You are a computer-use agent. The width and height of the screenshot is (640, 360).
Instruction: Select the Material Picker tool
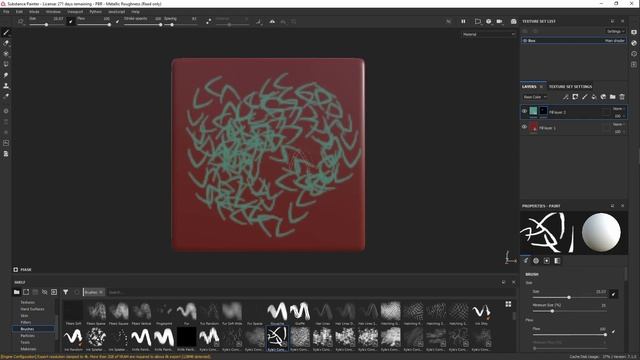click(6, 96)
